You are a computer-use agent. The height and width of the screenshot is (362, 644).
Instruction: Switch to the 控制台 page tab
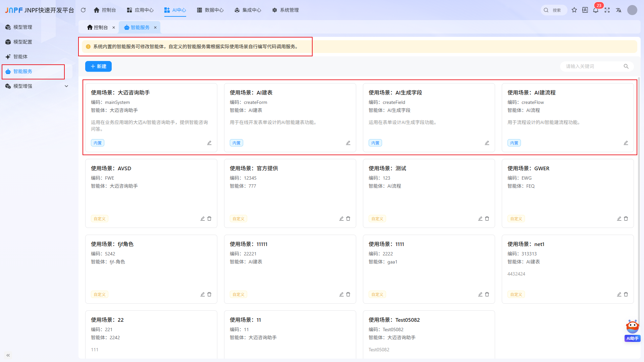tap(98, 27)
